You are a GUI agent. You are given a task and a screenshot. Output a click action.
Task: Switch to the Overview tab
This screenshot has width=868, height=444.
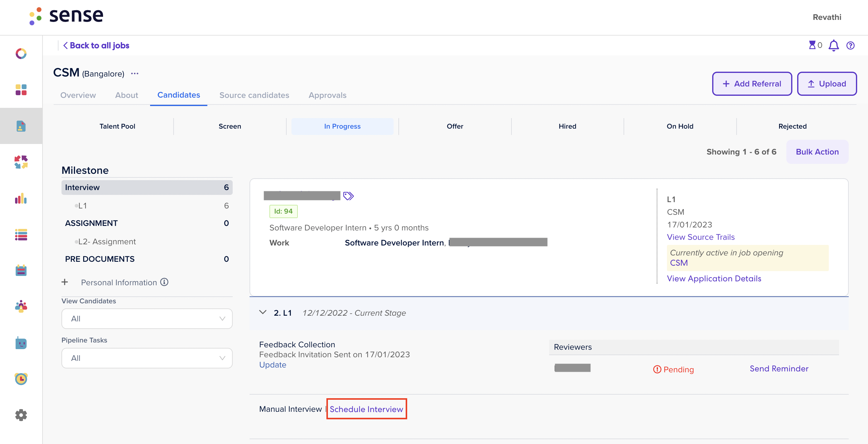click(x=78, y=95)
